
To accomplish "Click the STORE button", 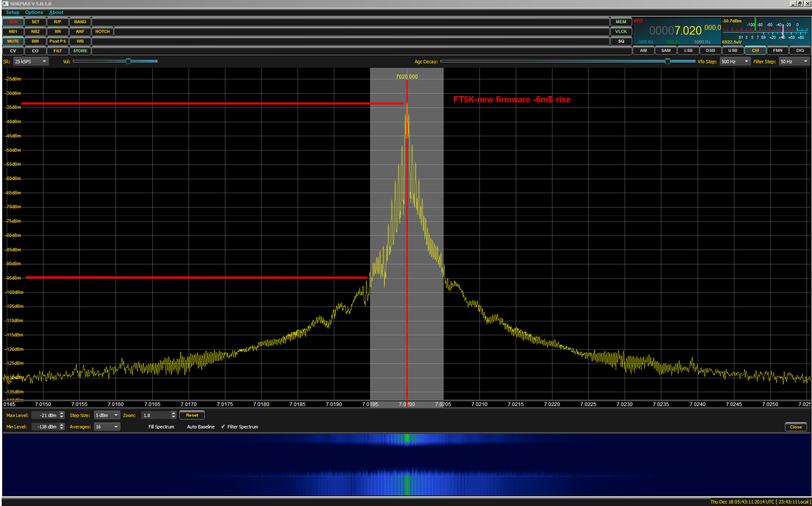I will 80,51.
